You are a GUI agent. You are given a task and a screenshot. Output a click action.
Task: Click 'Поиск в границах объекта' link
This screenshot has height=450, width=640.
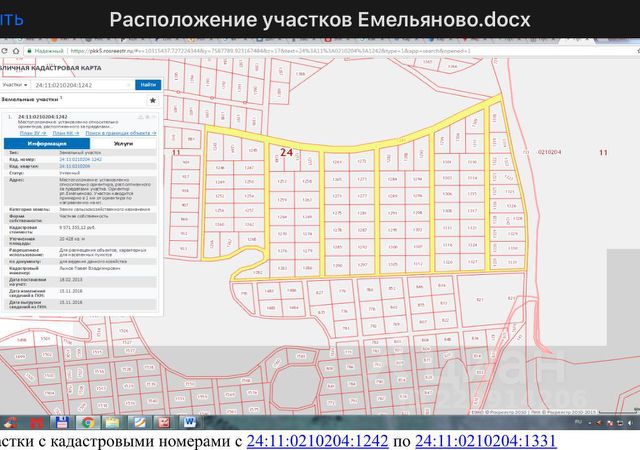tap(118, 132)
